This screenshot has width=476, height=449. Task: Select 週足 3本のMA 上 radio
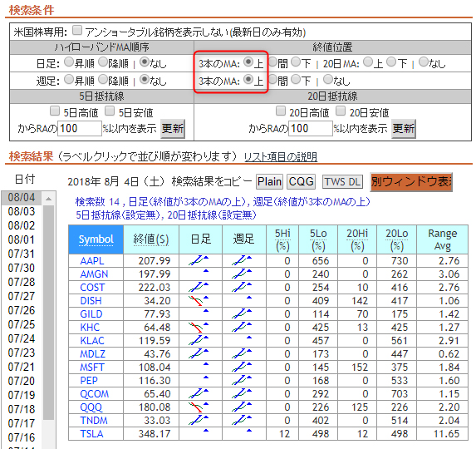[248, 79]
